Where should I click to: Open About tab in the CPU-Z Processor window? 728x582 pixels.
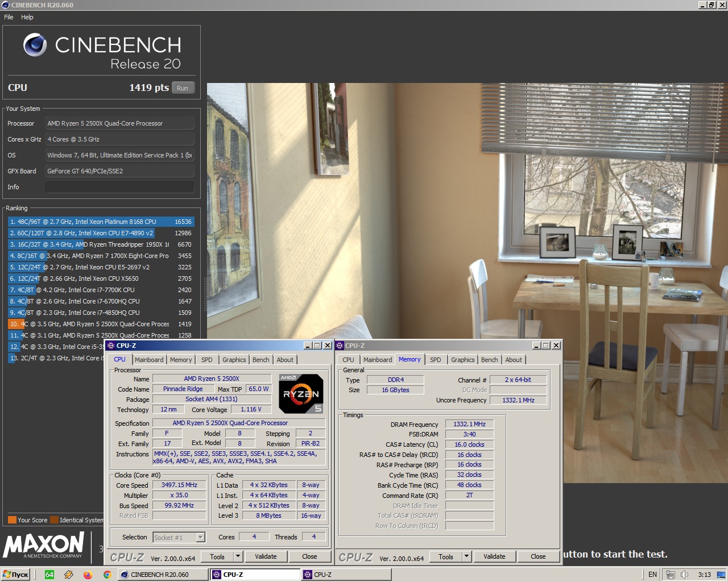tap(285, 360)
